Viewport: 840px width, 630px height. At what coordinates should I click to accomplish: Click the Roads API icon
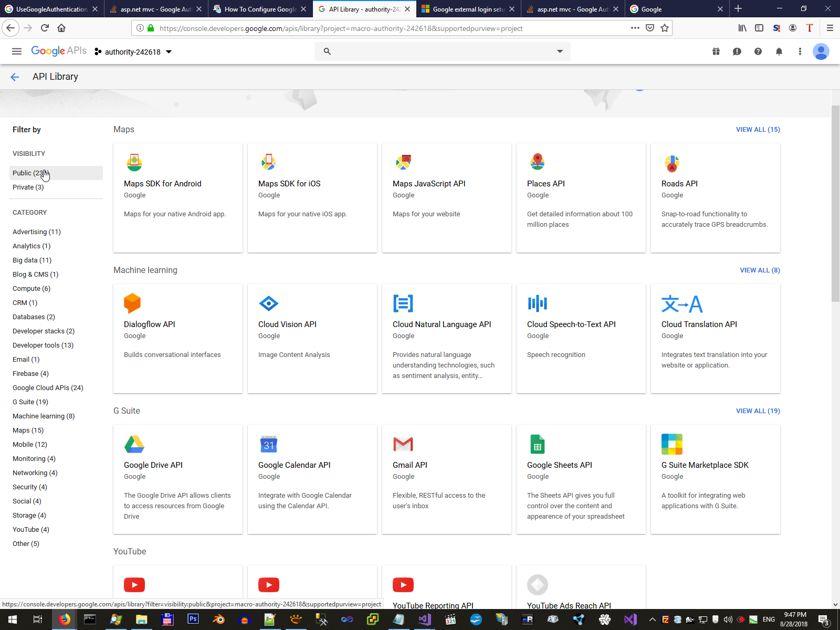tap(672, 163)
